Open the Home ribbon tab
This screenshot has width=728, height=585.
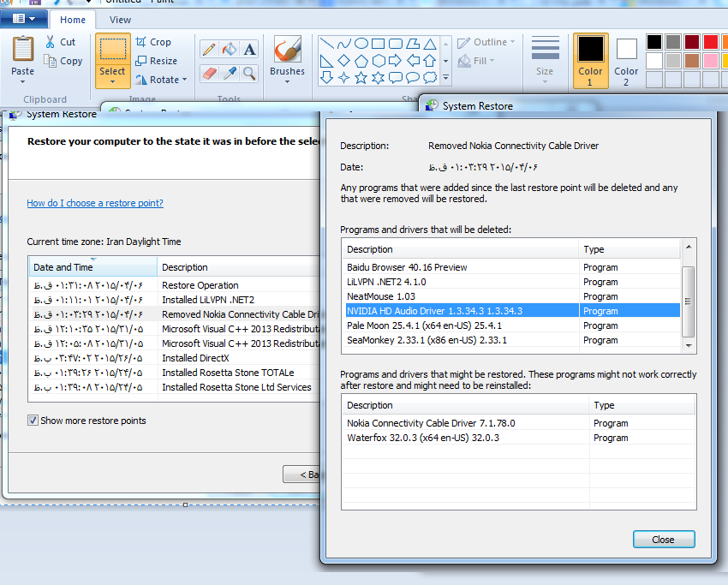[73, 20]
